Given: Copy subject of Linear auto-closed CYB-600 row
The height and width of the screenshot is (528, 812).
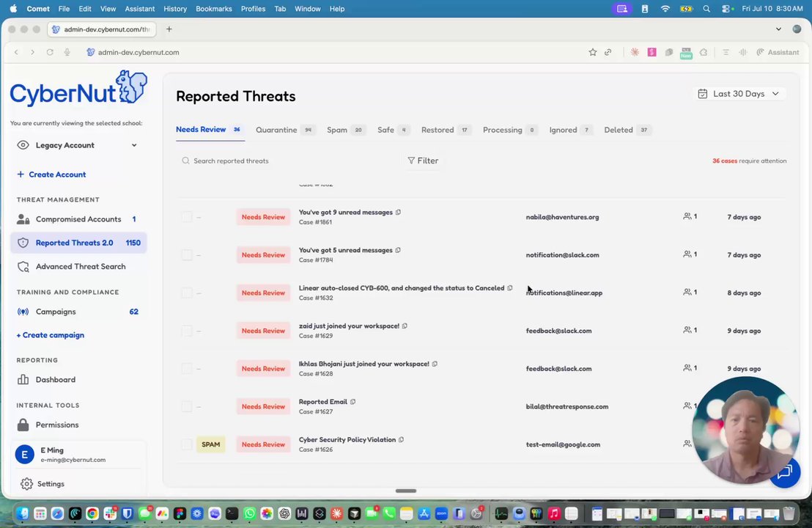Looking at the screenshot, I should (509, 287).
